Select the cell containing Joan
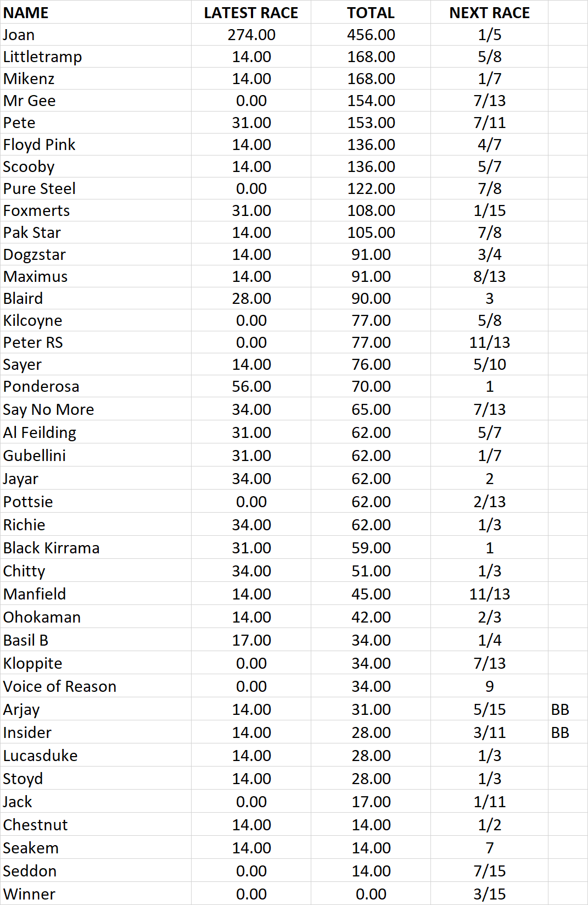Screen dimensions: 588x905 (96, 35)
